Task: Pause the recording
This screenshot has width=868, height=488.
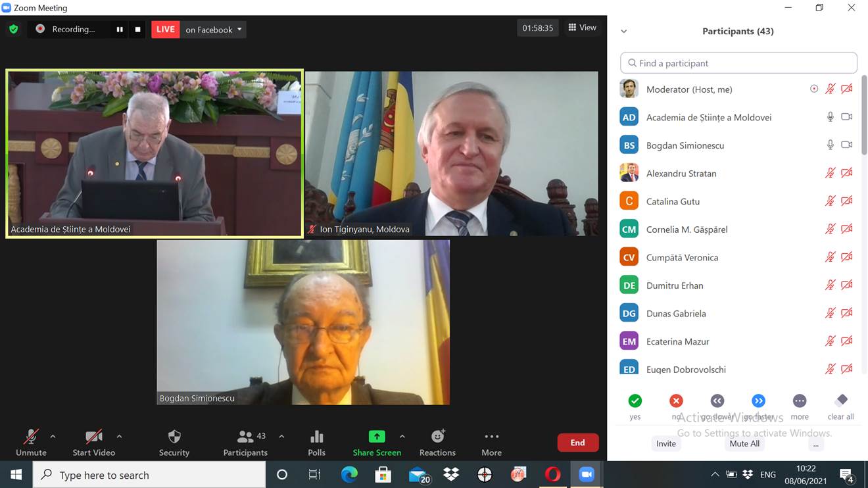Action: tap(120, 30)
